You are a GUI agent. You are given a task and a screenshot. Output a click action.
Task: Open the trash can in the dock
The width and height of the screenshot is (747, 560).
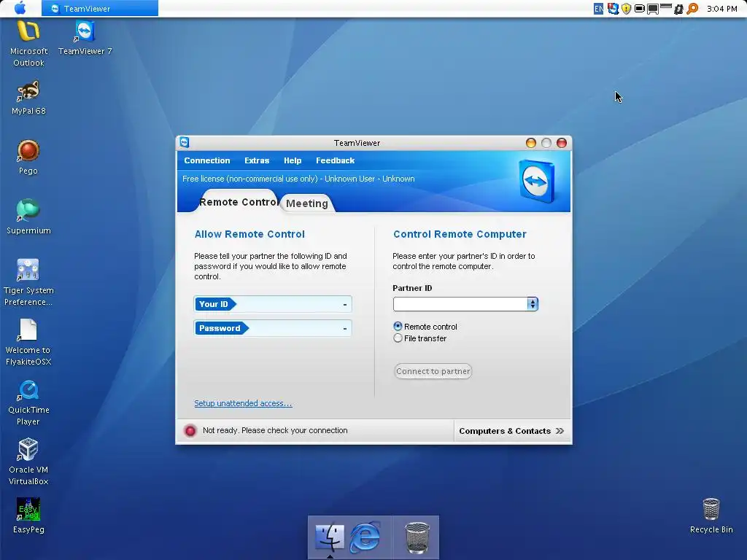(417, 537)
